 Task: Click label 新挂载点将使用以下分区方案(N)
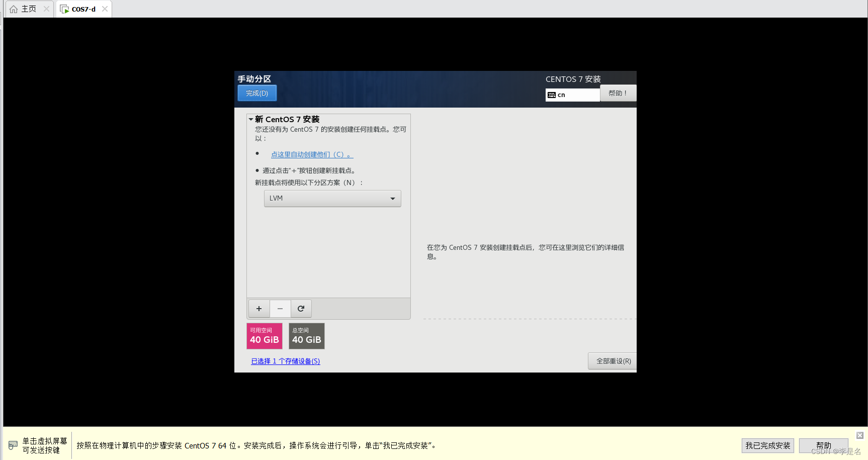point(309,182)
